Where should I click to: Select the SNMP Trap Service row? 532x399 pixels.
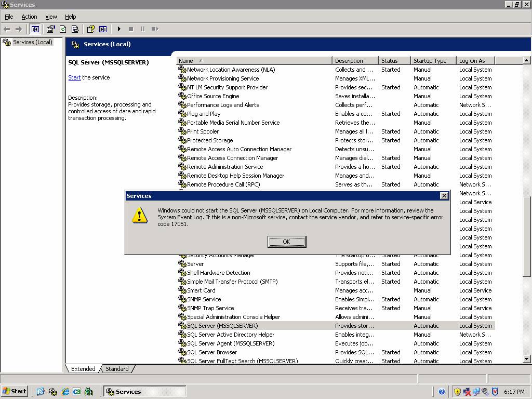tap(336, 308)
